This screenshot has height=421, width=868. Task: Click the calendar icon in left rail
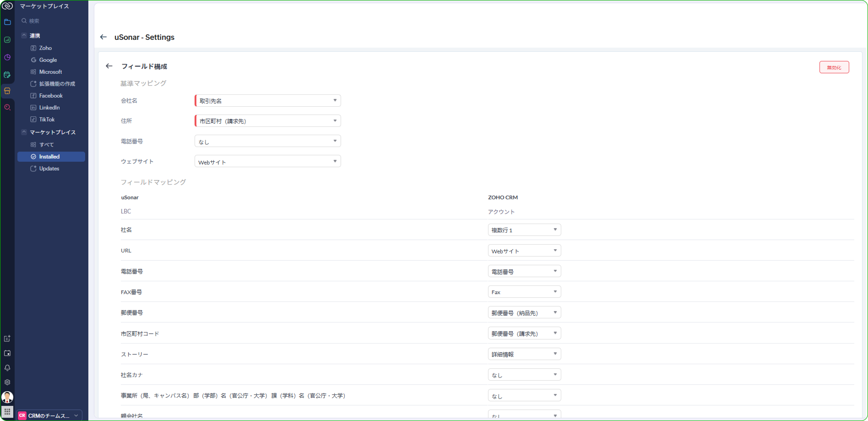[x=7, y=353]
